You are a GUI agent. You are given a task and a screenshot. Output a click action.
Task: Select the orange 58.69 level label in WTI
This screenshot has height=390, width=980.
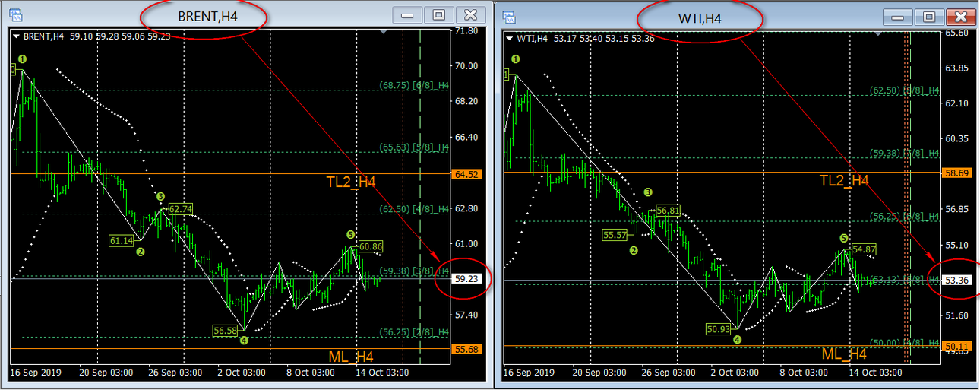click(x=956, y=173)
